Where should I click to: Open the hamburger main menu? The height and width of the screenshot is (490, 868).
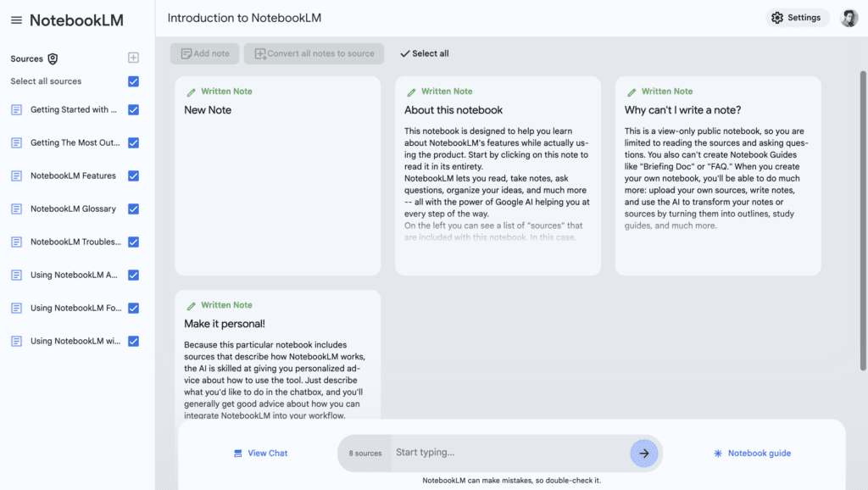[x=16, y=20]
